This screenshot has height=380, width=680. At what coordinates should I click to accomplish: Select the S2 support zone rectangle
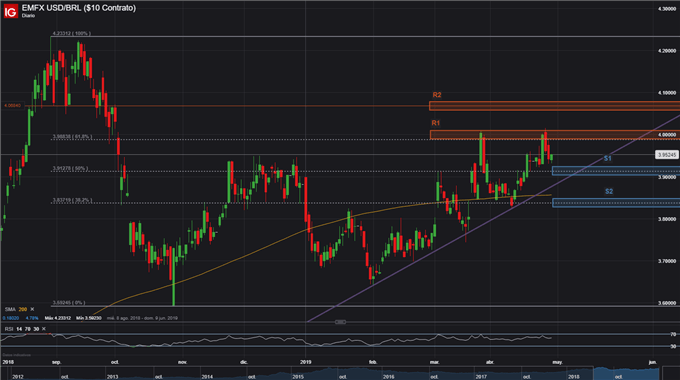pos(616,203)
